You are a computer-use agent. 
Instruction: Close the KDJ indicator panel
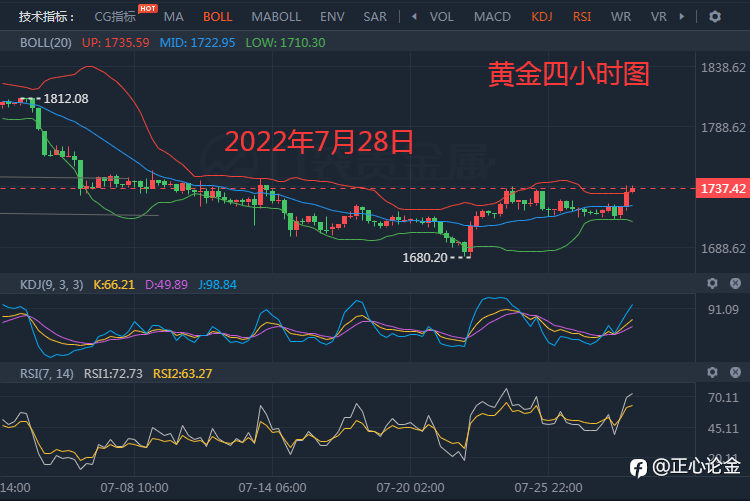pos(735,284)
